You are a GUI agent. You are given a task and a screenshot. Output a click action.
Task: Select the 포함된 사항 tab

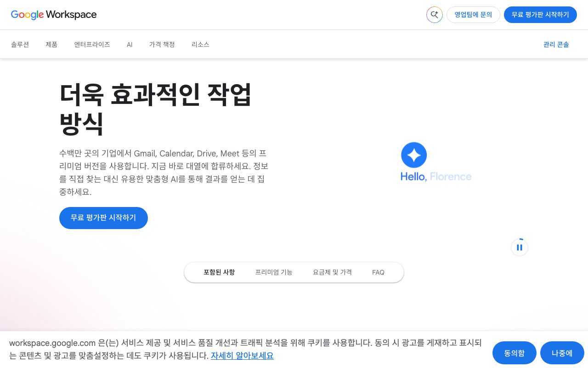click(x=219, y=272)
